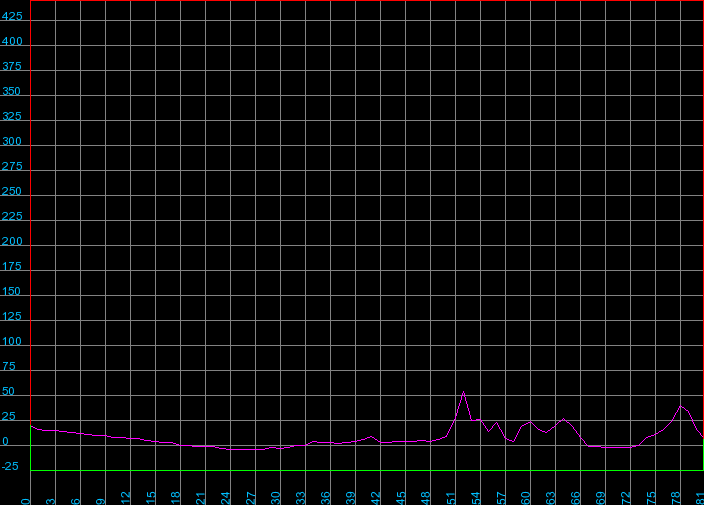Viewport: 704px width, 505px height.
Task: Click the 9 horizontal axis label
Action: pos(101,501)
